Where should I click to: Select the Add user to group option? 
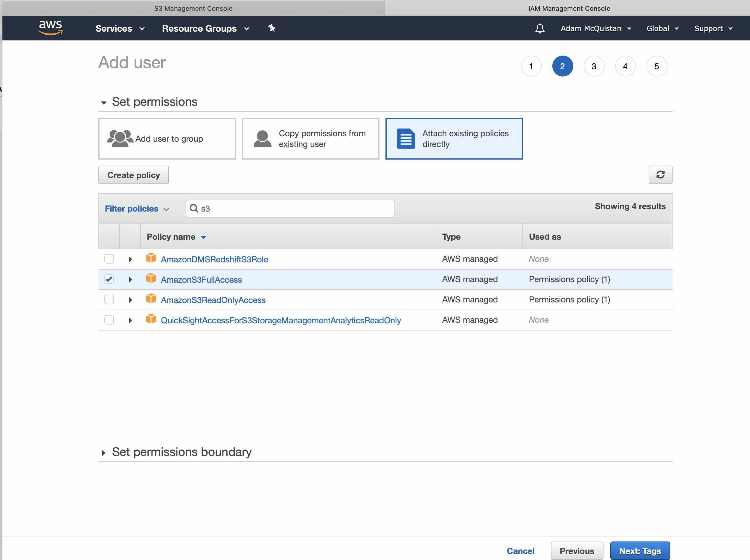167,139
